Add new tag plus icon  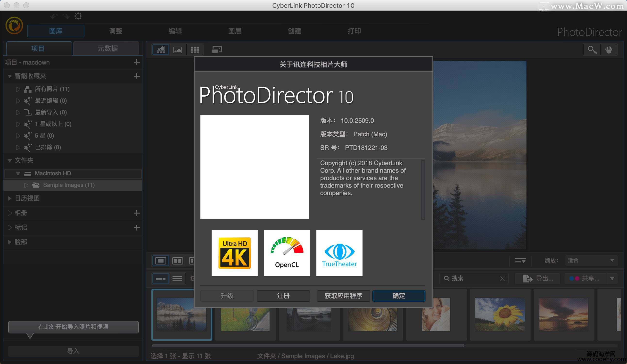coord(137,227)
